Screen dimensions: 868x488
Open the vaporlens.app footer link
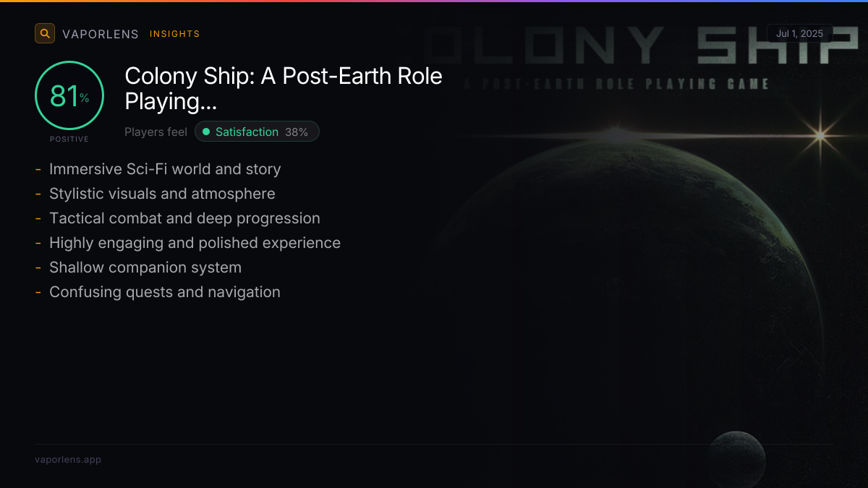(x=68, y=459)
